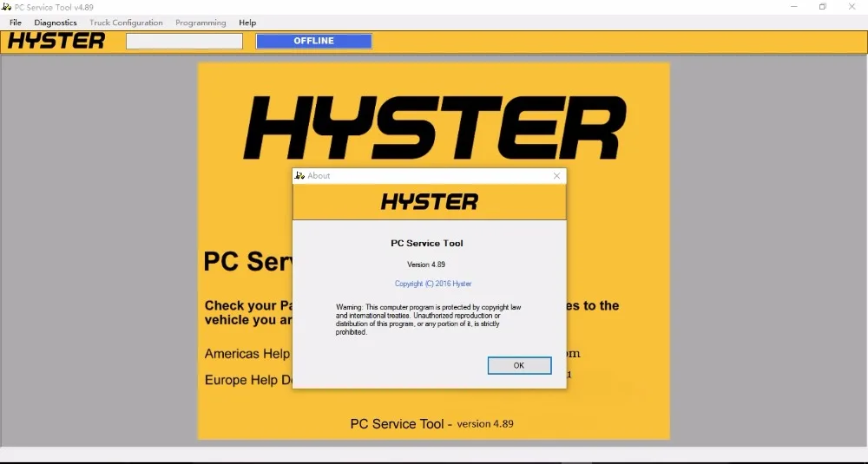
Task: Open the Diagnostics menu
Action: (56, 23)
